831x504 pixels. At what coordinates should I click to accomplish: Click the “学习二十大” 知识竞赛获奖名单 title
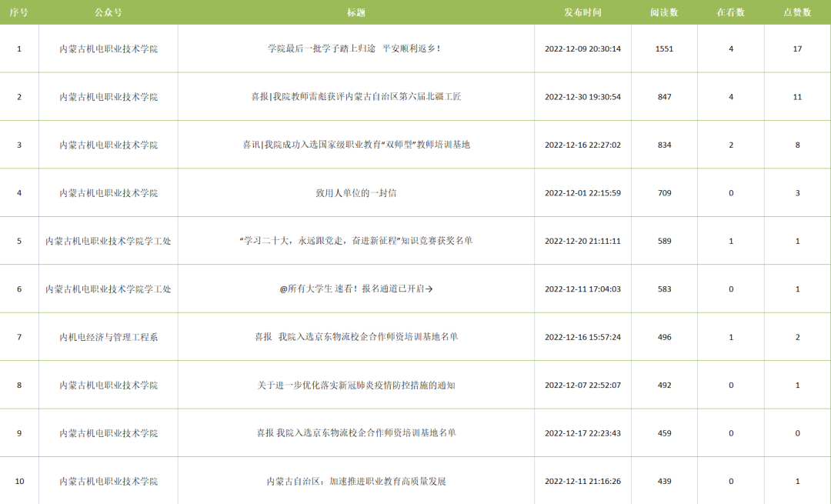tap(355, 241)
